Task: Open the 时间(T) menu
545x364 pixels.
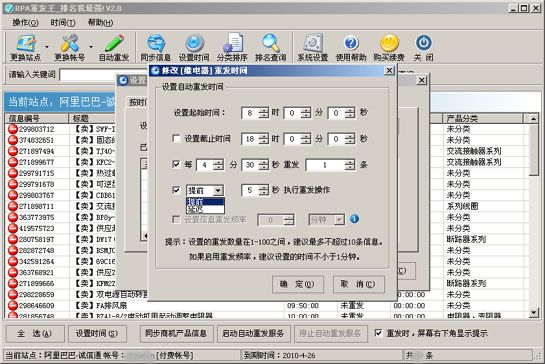Action: click(63, 23)
